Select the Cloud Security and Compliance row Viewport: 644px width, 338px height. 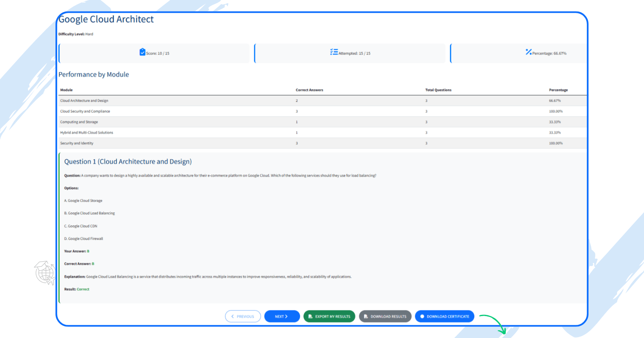click(85, 112)
